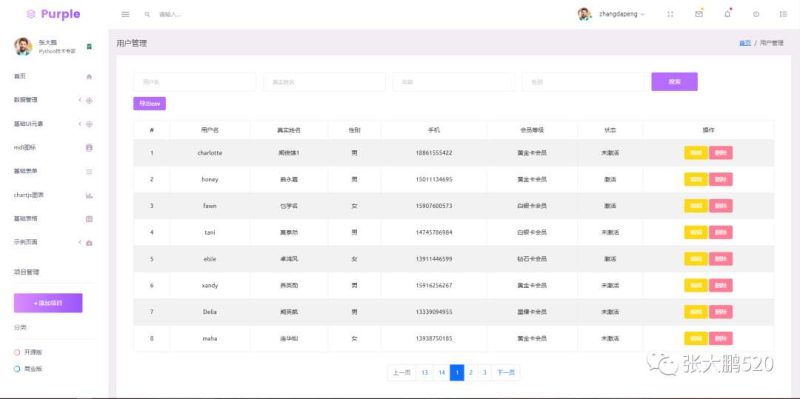
Task: Go to next page (下一页)
Action: click(x=506, y=372)
